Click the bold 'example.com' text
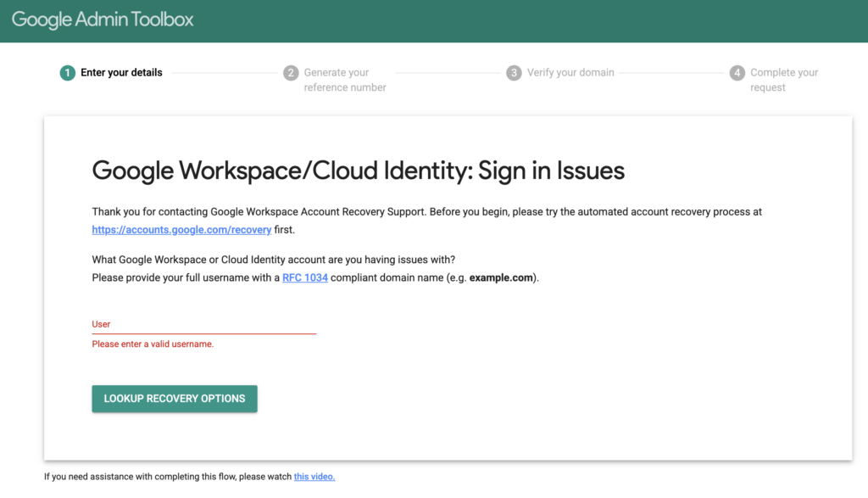The width and height of the screenshot is (868, 498). tap(501, 277)
